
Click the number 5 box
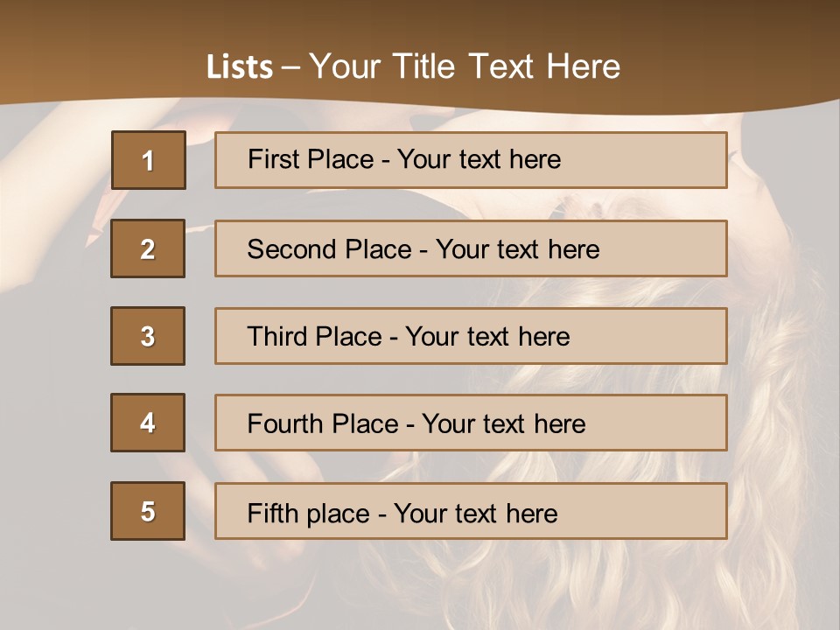coord(148,511)
